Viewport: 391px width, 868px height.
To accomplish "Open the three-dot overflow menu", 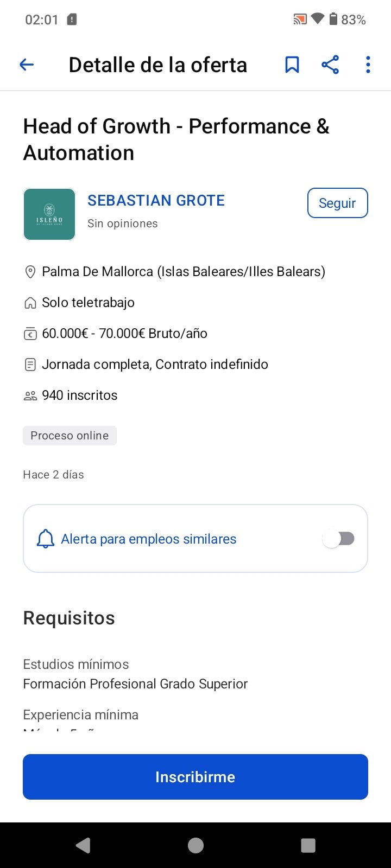I will (x=368, y=65).
